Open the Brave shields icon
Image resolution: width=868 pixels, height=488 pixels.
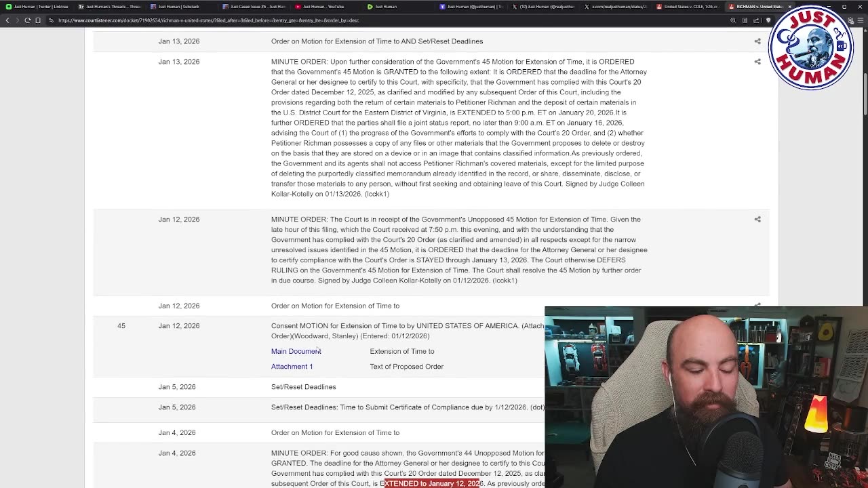pyautogui.click(x=768, y=20)
